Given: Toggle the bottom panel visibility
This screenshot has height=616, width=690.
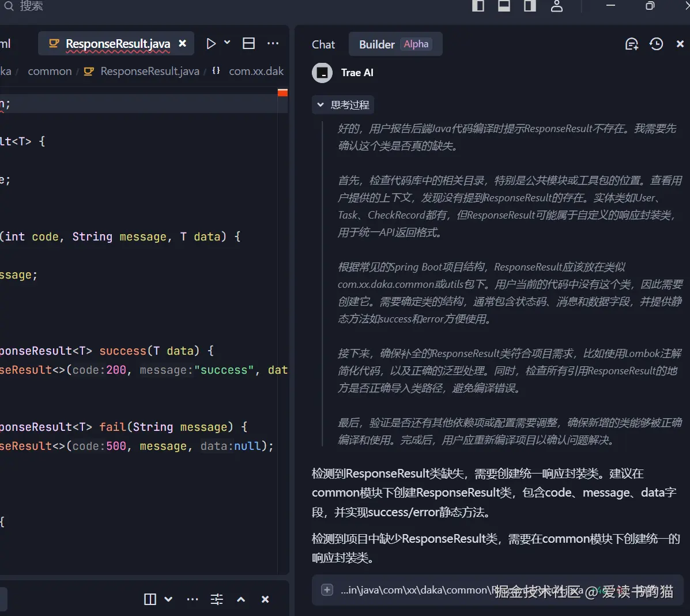Looking at the screenshot, I should click(504, 6).
